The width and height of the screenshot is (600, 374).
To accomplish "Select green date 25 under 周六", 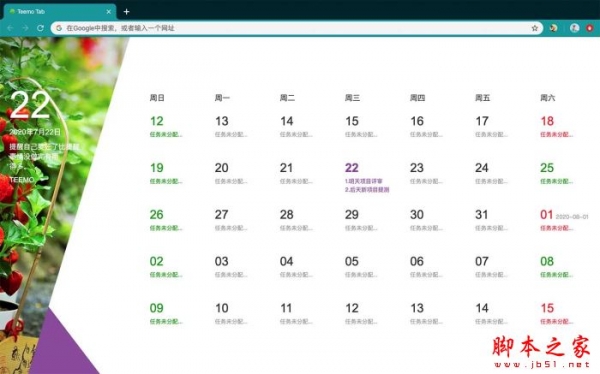I will point(547,168).
